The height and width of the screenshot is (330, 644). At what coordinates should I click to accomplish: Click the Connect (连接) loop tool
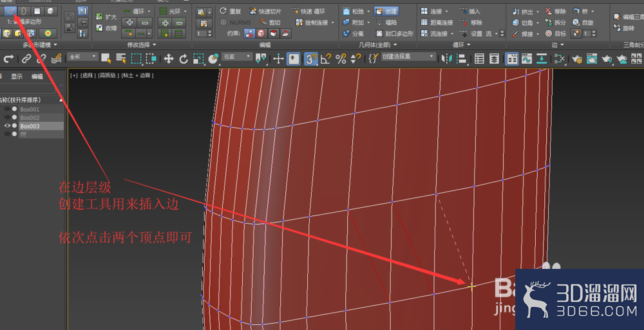pyautogui.click(x=432, y=12)
